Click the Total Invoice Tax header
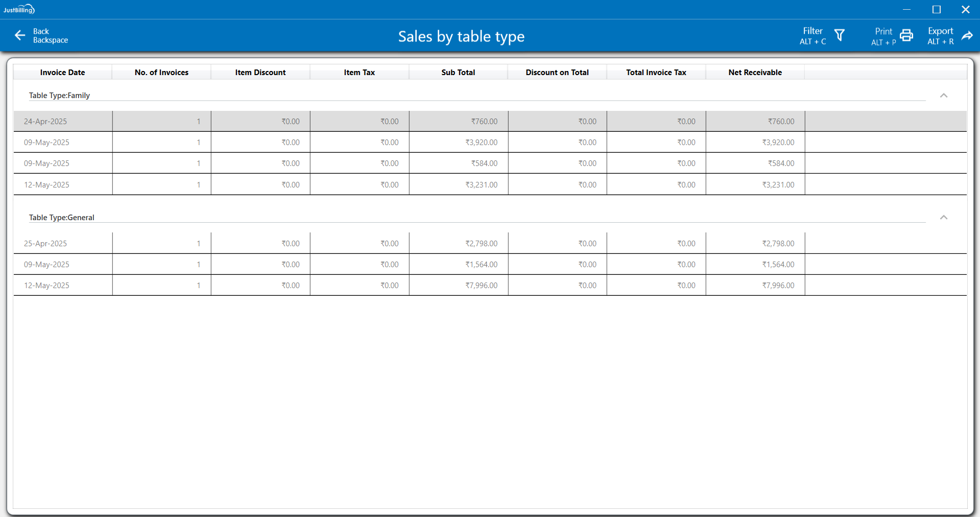Screen dimensions: 980x517 [x=656, y=73]
